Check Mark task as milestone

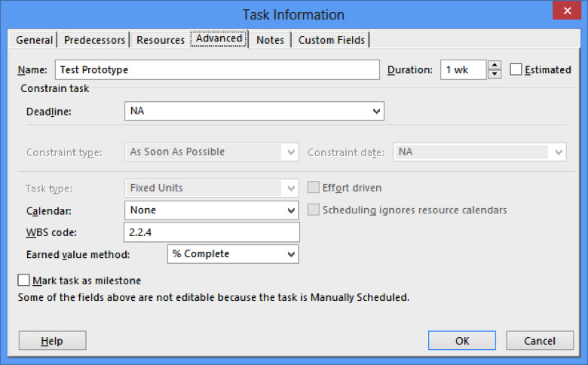(24, 281)
